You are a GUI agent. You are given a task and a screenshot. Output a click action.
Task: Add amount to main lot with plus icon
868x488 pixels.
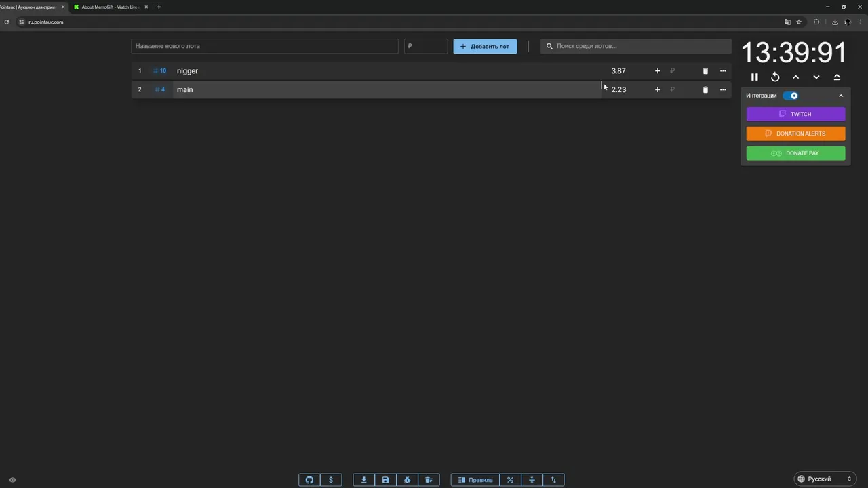tap(657, 89)
